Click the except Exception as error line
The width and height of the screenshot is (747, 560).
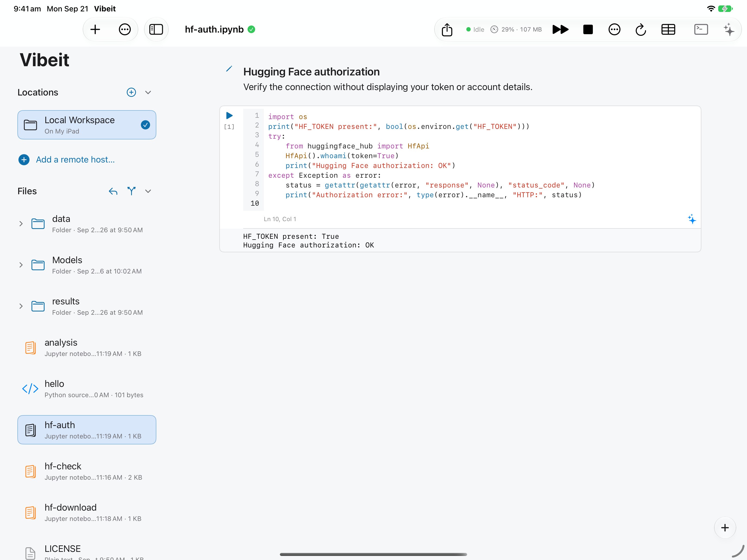coord(325,175)
